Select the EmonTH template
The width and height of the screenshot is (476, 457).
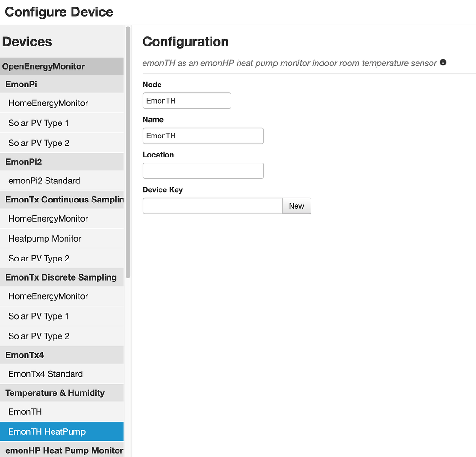tap(24, 411)
